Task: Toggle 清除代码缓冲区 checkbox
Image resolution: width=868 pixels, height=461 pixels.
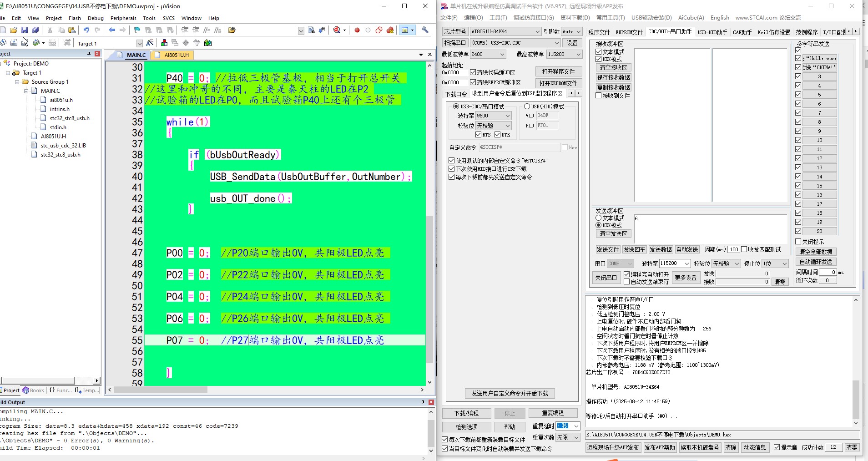Action: click(473, 72)
